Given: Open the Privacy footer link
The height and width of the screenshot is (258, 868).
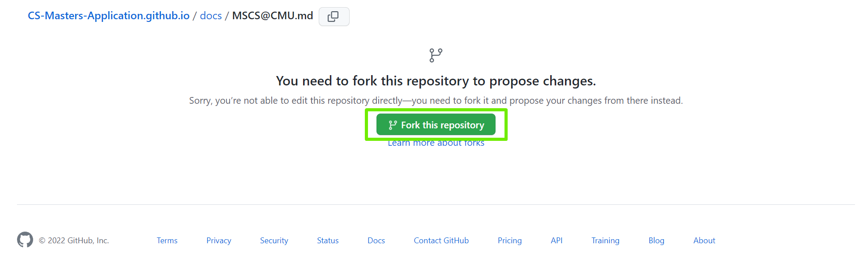Looking at the screenshot, I should 219,241.
